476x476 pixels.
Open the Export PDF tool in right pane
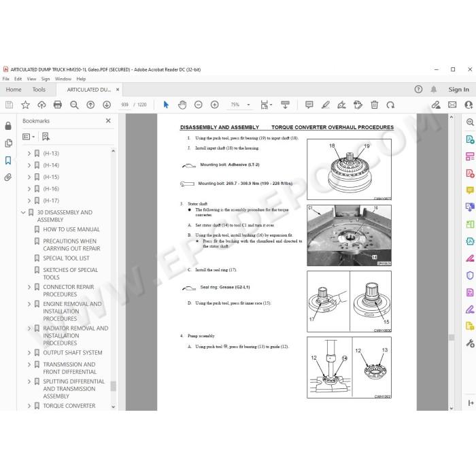[470, 139]
